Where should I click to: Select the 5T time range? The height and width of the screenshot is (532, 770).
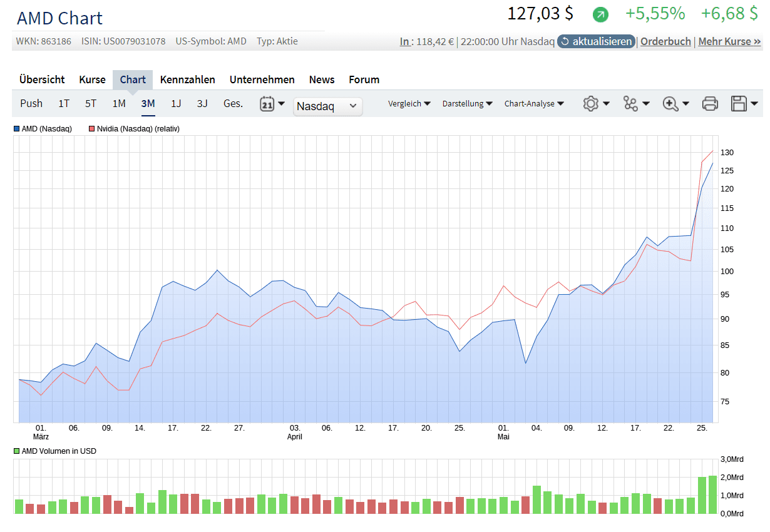click(x=91, y=103)
